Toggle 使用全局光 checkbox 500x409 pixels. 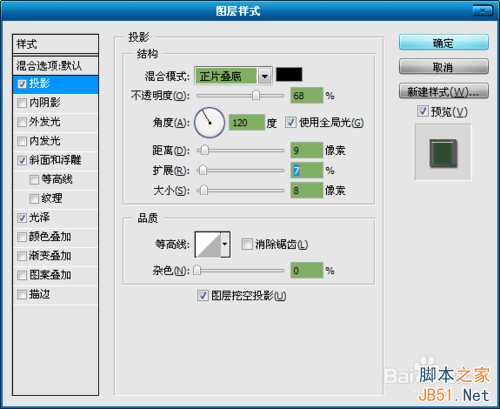tap(291, 122)
